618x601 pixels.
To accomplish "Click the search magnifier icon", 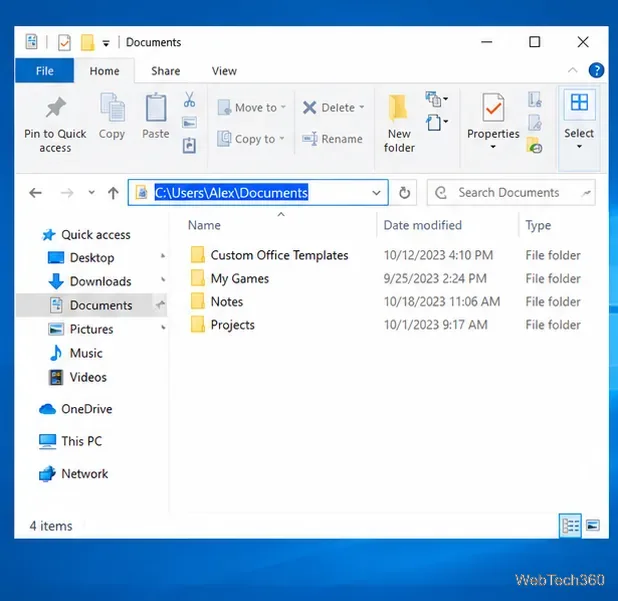I will [441, 193].
